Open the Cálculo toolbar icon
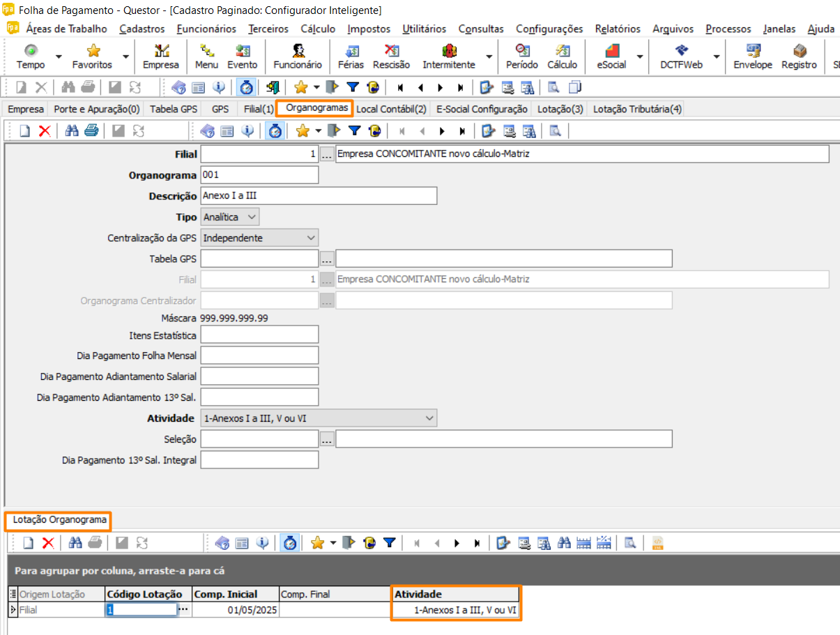This screenshot has width=840, height=635. point(562,56)
